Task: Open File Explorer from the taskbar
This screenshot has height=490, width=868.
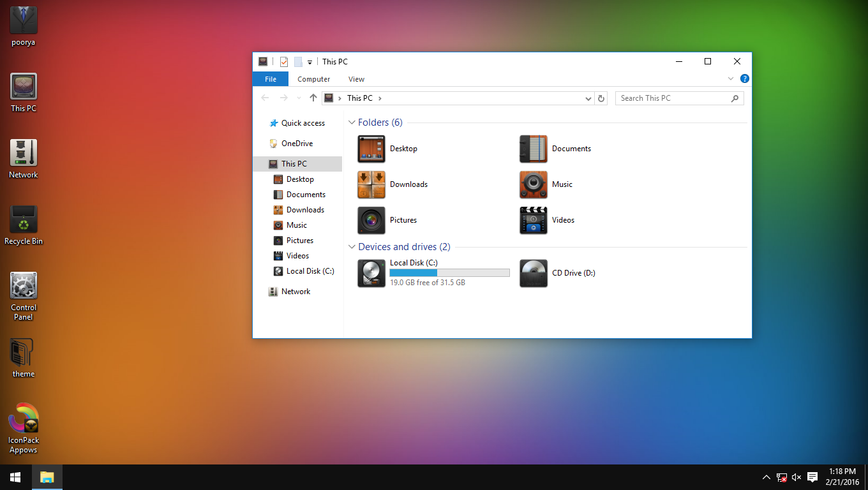Action: coord(47,477)
